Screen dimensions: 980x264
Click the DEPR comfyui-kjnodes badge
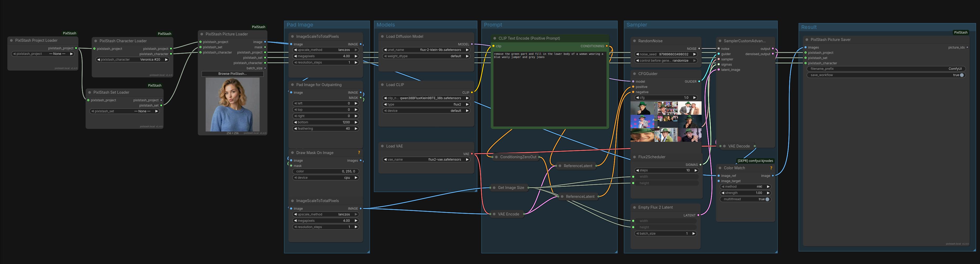(755, 161)
